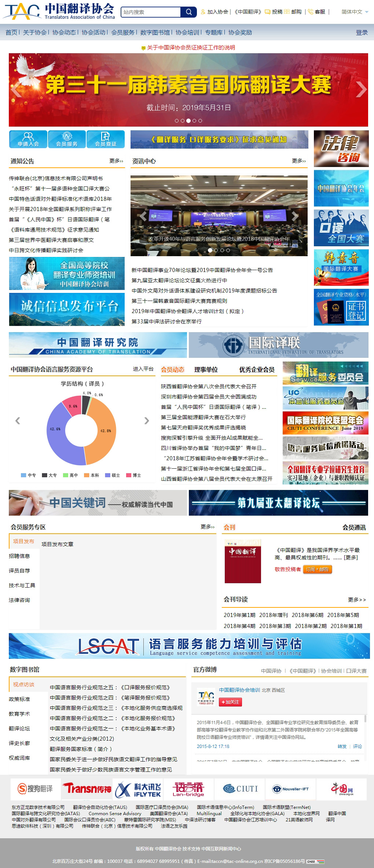Expand 更多 in 通知公告 section

116,161
